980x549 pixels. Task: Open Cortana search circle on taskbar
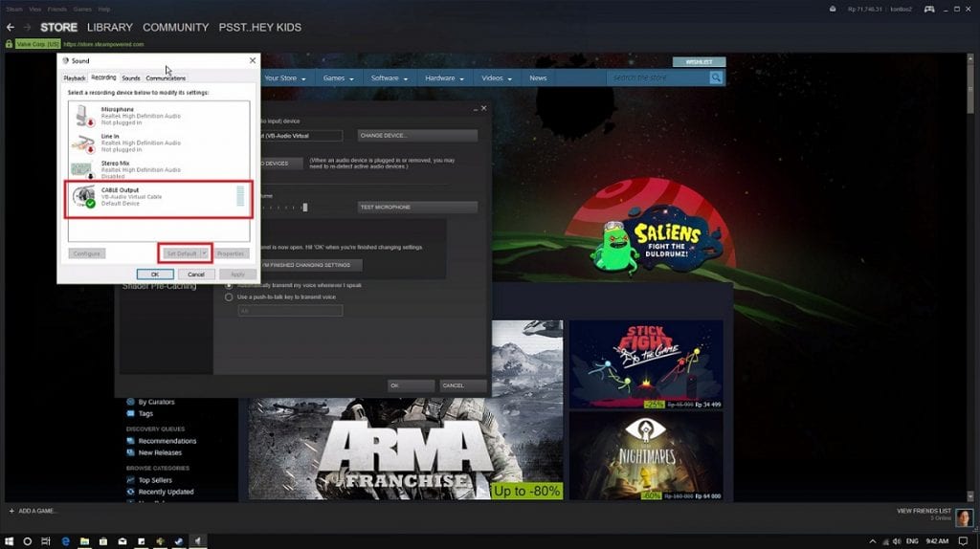click(x=28, y=541)
